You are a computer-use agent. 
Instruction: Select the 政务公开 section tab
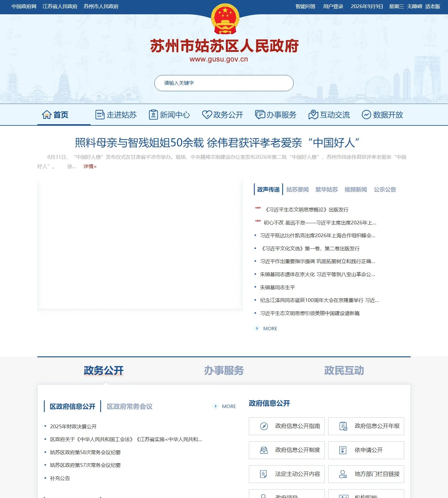click(104, 370)
